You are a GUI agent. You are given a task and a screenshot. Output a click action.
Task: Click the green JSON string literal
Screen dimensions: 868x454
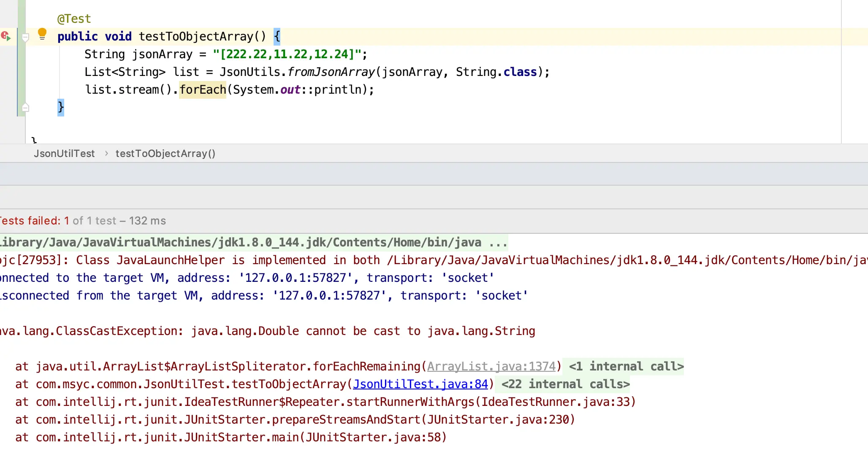click(287, 54)
